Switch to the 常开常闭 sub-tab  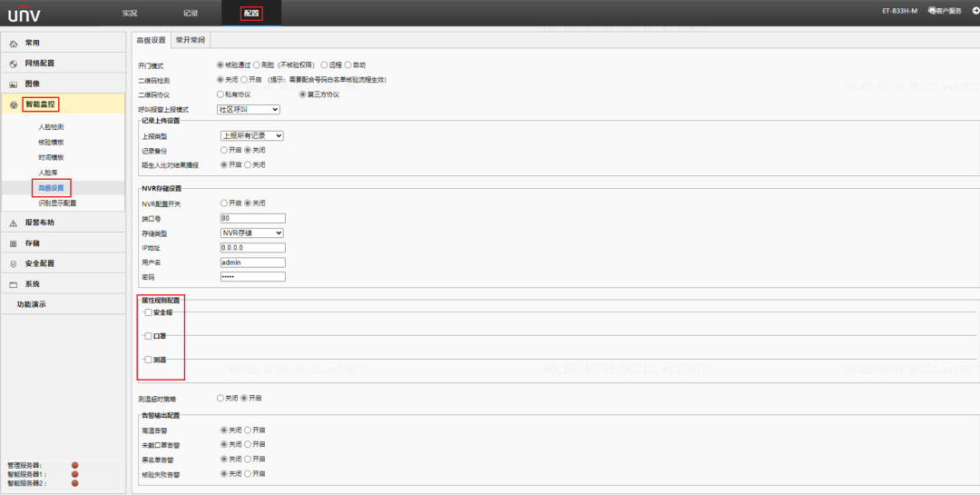coord(190,40)
